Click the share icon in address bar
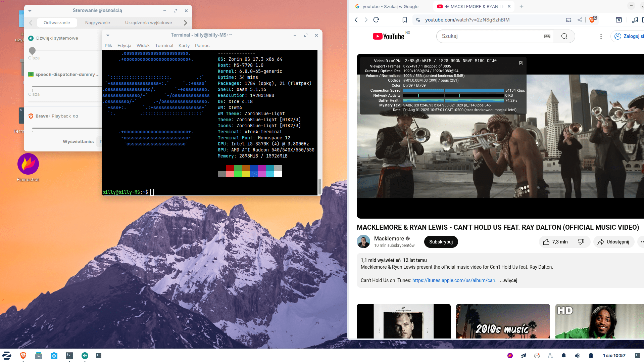The width and height of the screenshot is (644, 362). [580, 20]
